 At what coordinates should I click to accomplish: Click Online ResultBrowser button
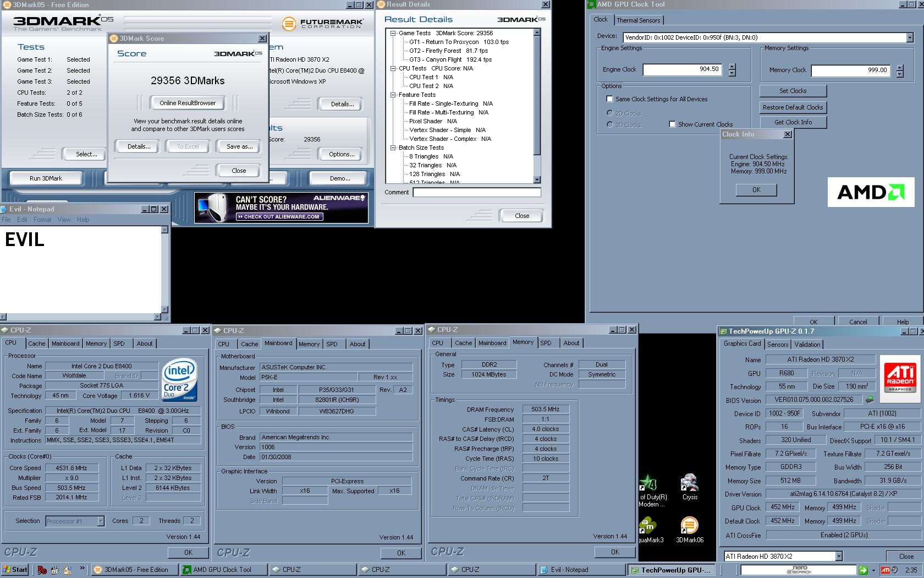point(188,103)
